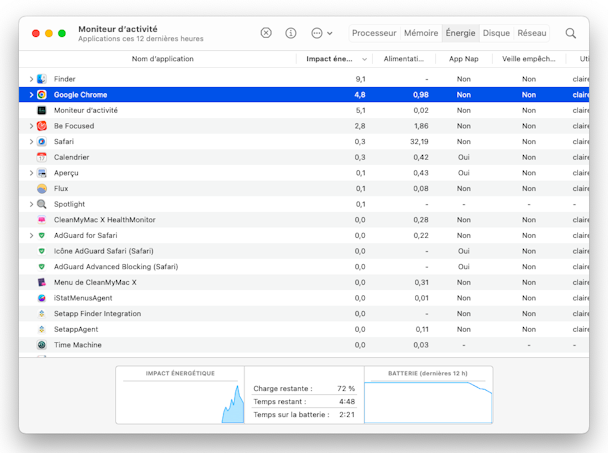Viewport: 608px width, 453px height.
Task: Click the AdGuard for Safari shield icon
Action: [x=42, y=235]
